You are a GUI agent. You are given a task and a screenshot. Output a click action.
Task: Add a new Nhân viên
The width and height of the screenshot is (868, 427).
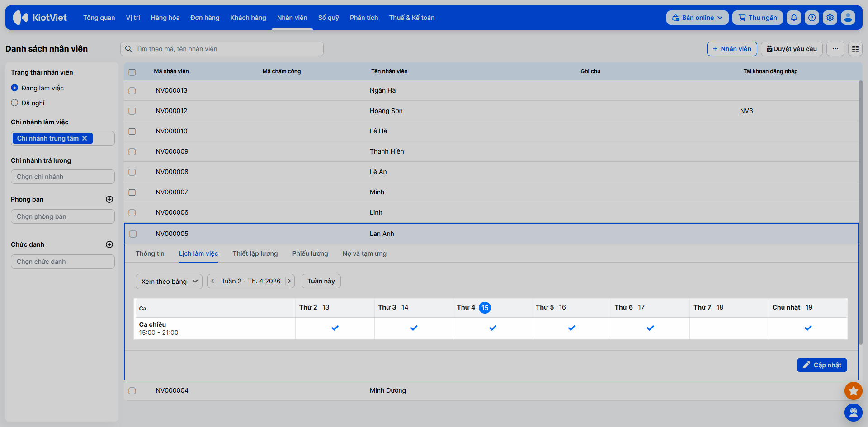click(732, 49)
